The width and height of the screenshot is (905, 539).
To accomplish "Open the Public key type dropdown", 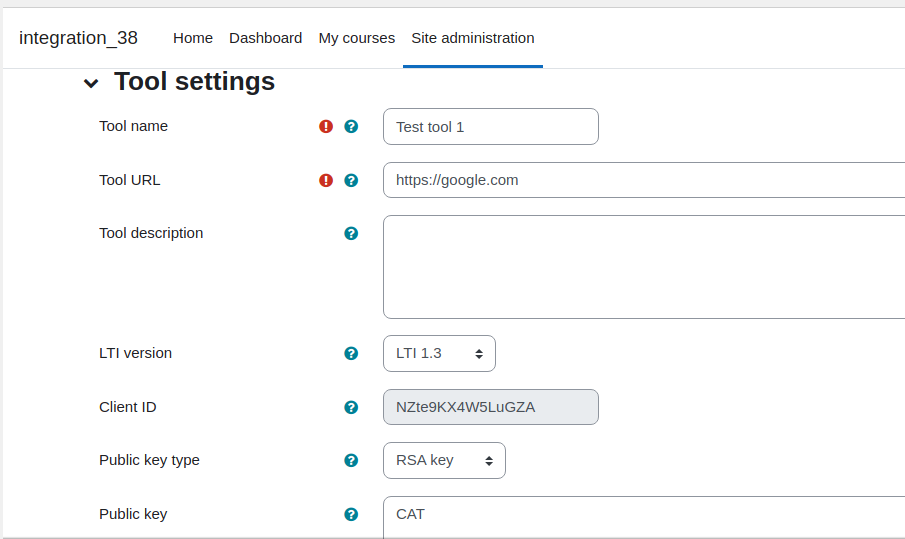I will coord(444,461).
